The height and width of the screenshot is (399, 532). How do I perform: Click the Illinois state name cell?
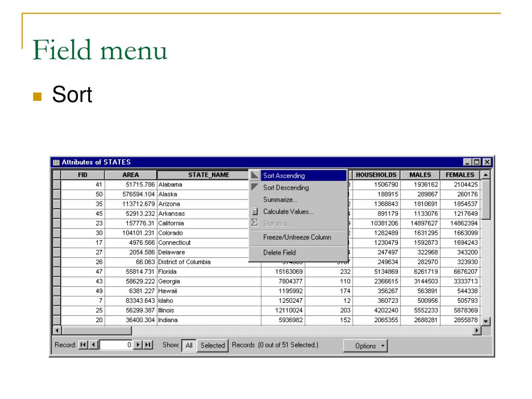tap(209, 310)
